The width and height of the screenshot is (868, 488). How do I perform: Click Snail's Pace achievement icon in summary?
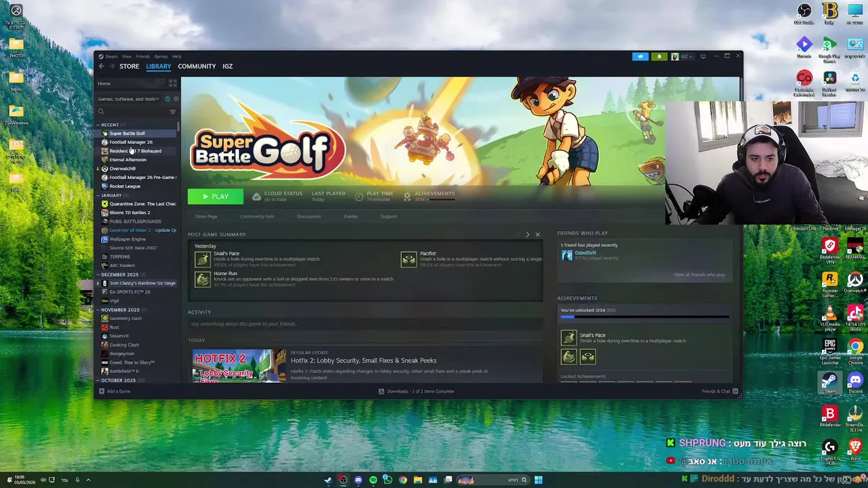(203, 259)
